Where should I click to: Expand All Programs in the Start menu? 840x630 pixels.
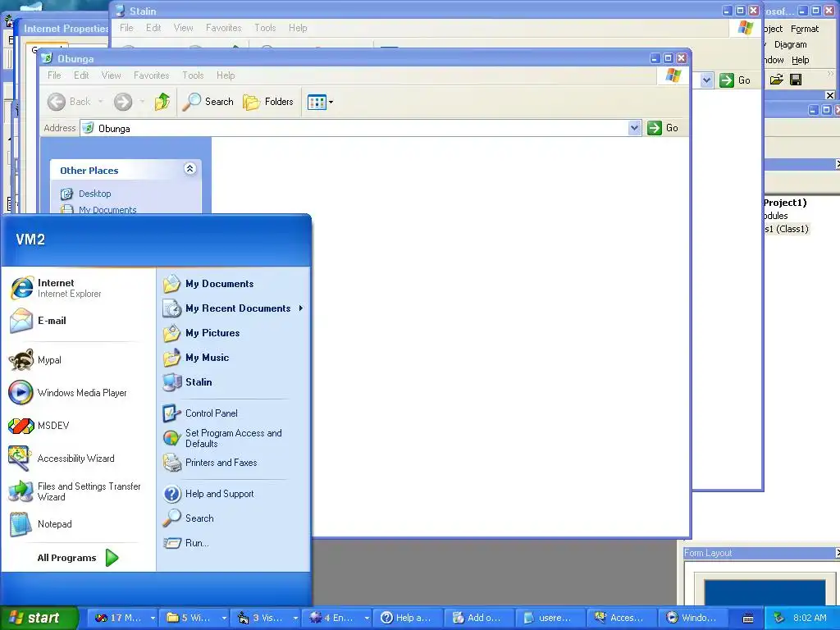(x=78, y=558)
